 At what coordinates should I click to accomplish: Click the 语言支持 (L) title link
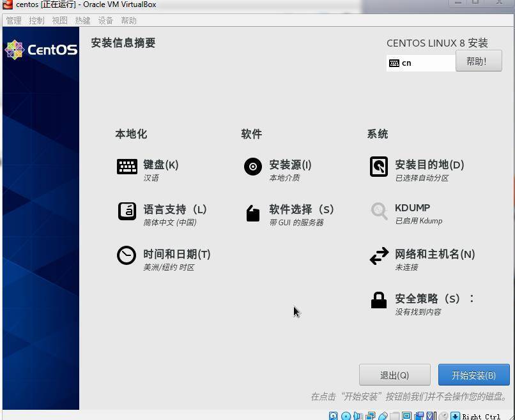tap(175, 209)
